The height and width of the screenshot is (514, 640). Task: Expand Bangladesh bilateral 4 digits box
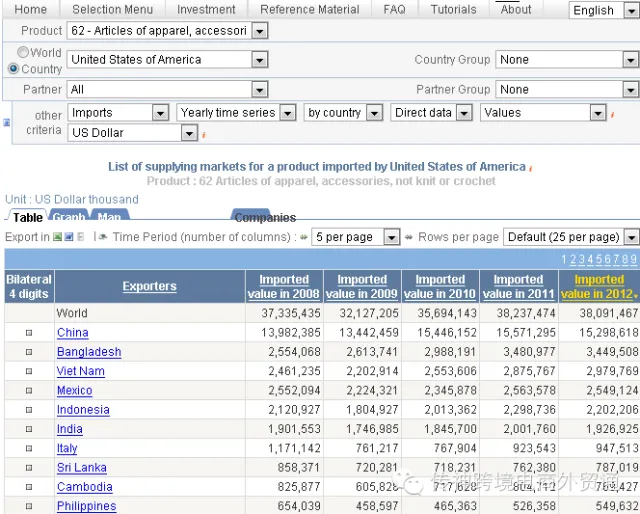tap(29, 352)
